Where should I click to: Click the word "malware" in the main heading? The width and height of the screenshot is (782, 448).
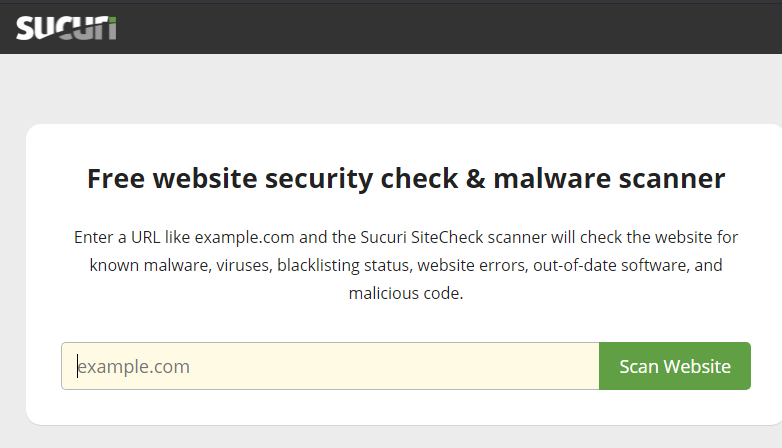[x=552, y=179]
